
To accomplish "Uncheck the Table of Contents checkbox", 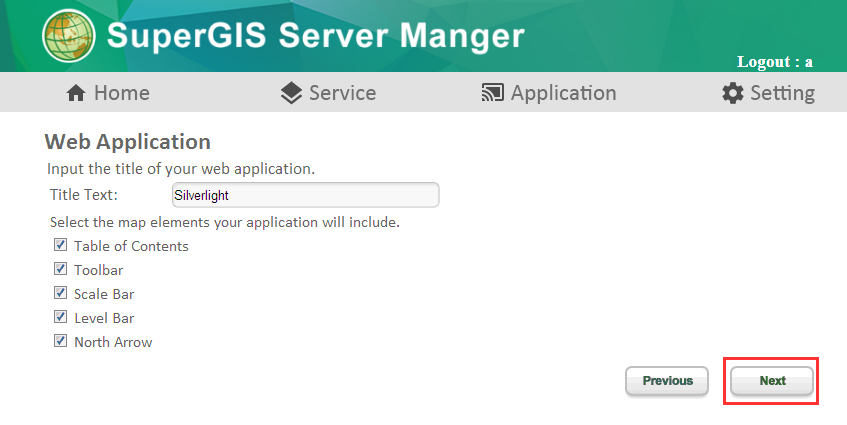I will (60, 245).
